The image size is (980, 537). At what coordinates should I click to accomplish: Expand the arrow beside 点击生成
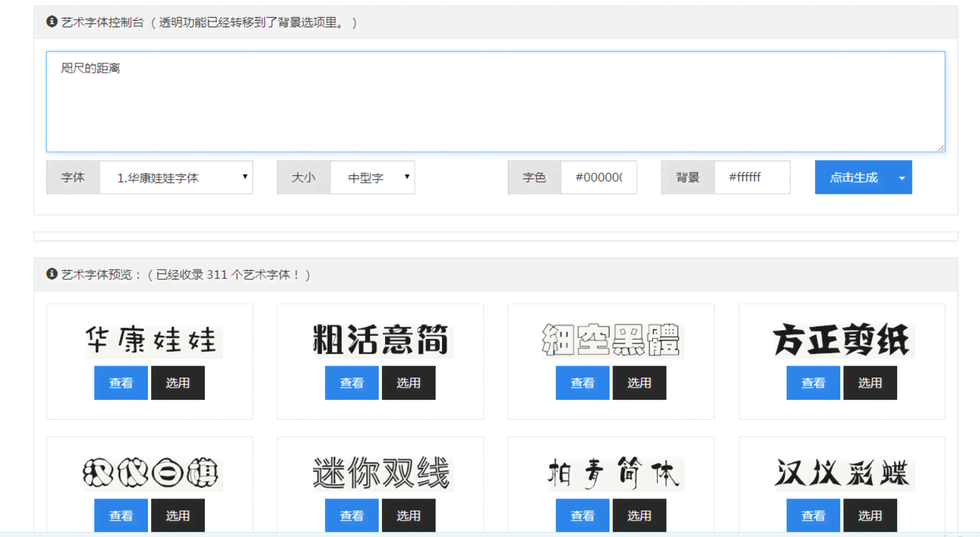[902, 178]
